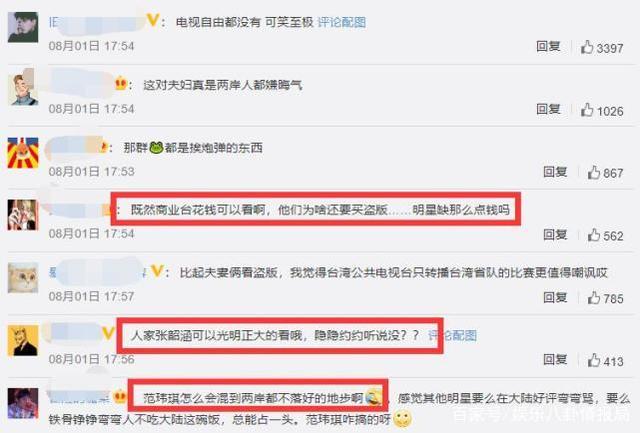The image size is (640, 433).
Task: Open the first commenter's dark avatar
Action: pos(23,27)
